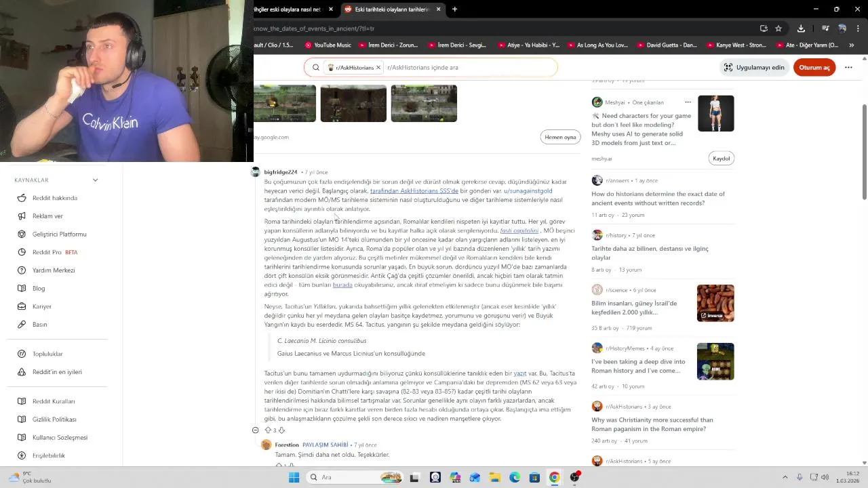Open the burada link in comment

[x=342, y=285]
